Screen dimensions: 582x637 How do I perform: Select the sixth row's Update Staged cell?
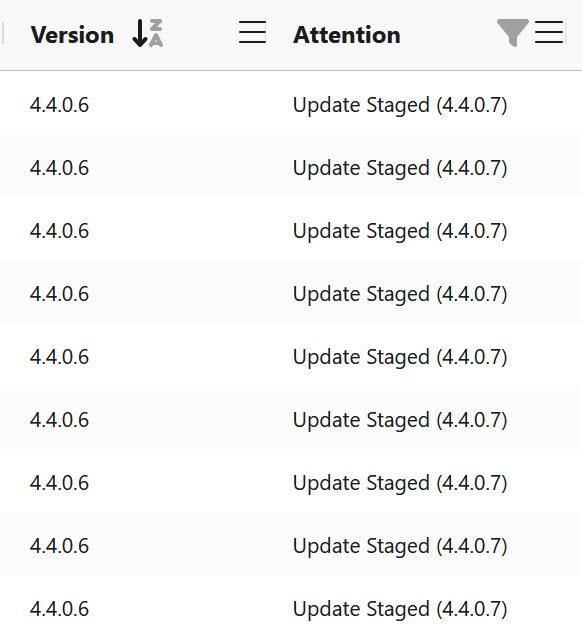coord(400,420)
